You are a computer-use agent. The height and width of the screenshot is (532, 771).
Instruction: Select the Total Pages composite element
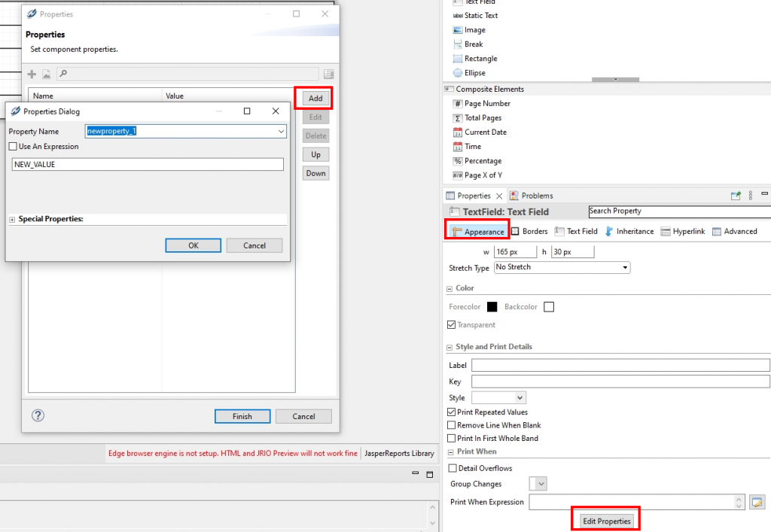tap(477, 118)
